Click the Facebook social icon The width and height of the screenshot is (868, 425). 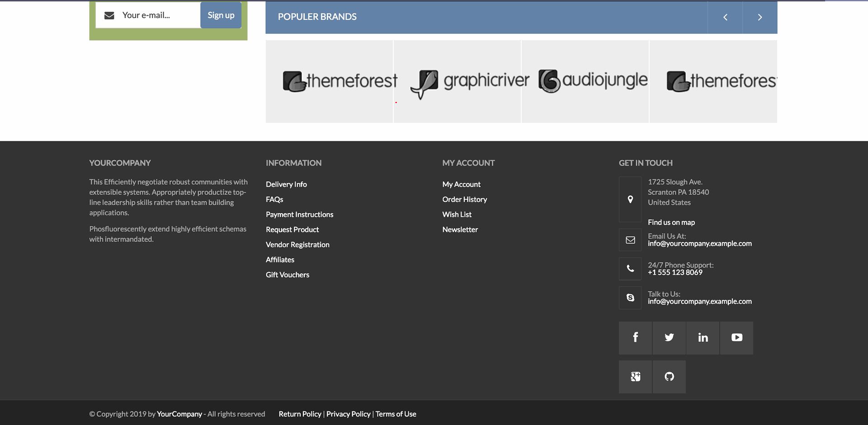point(635,338)
